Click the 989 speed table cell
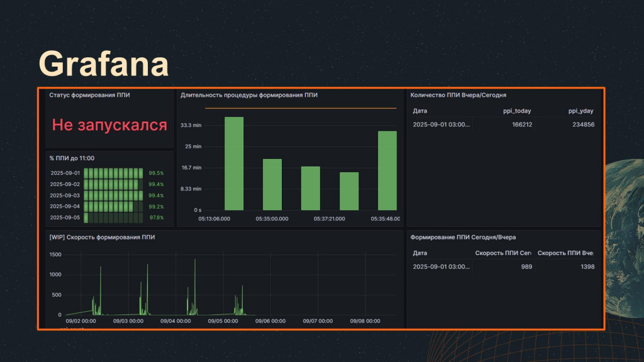 click(x=526, y=266)
